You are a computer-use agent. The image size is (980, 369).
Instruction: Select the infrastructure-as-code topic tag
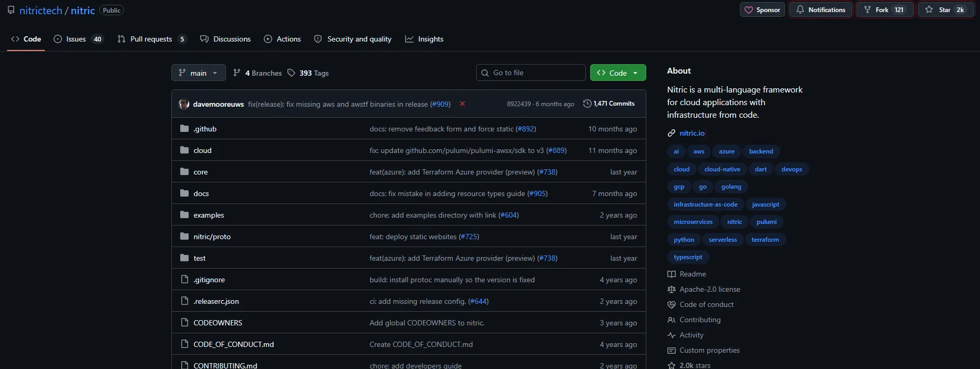pyautogui.click(x=705, y=204)
